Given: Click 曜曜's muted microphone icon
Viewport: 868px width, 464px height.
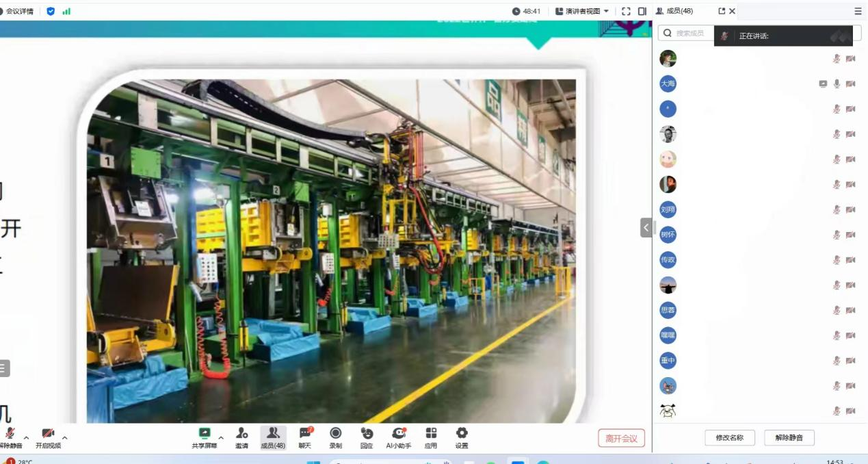Looking at the screenshot, I should pos(837,335).
